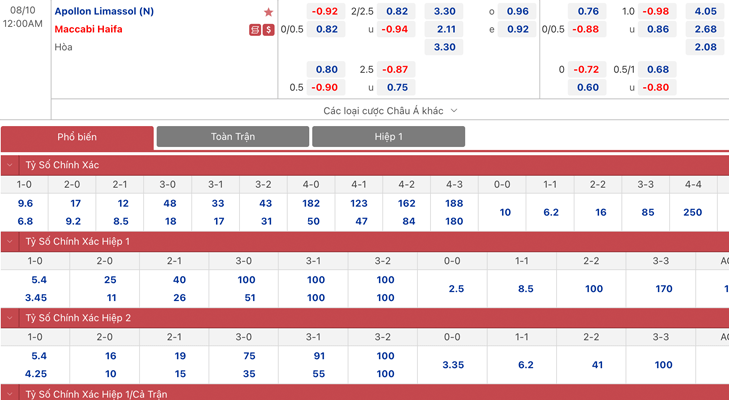Click the red dollar icon beside Maccabi Haifa
The width and height of the screenshot is (729, 400).
[269, 30]
